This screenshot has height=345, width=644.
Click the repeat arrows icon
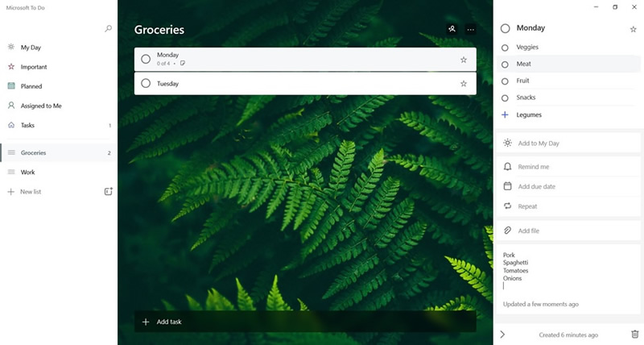coord(508,206)
